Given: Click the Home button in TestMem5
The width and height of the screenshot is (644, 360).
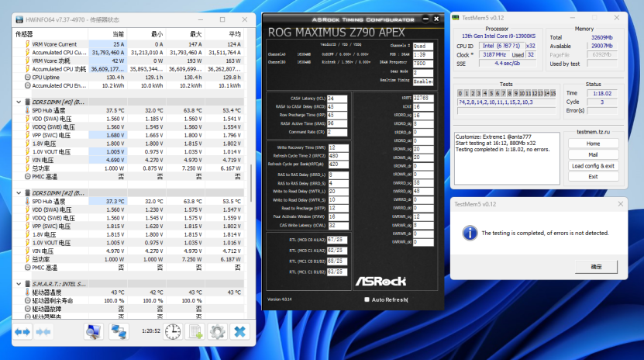Looking at the screenshot, I should coord(593,144).
